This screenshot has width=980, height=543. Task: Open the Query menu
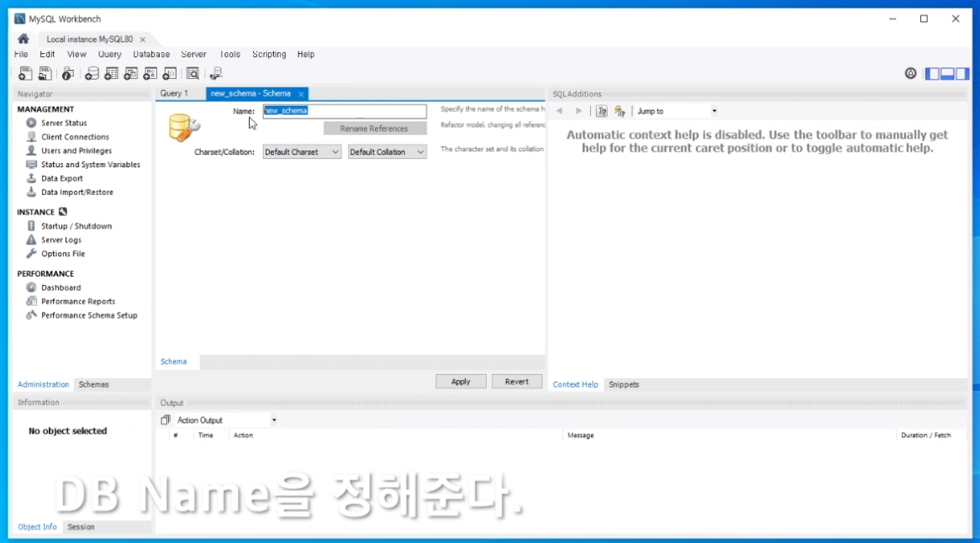pos(109,55)
